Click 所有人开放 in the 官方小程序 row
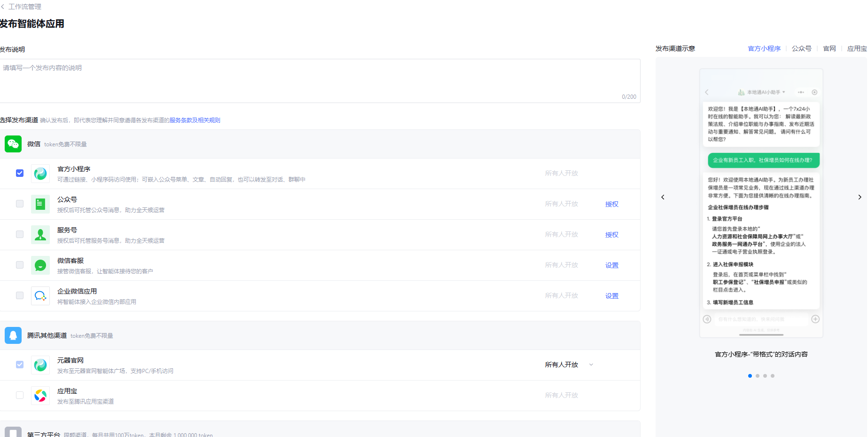 562,173
